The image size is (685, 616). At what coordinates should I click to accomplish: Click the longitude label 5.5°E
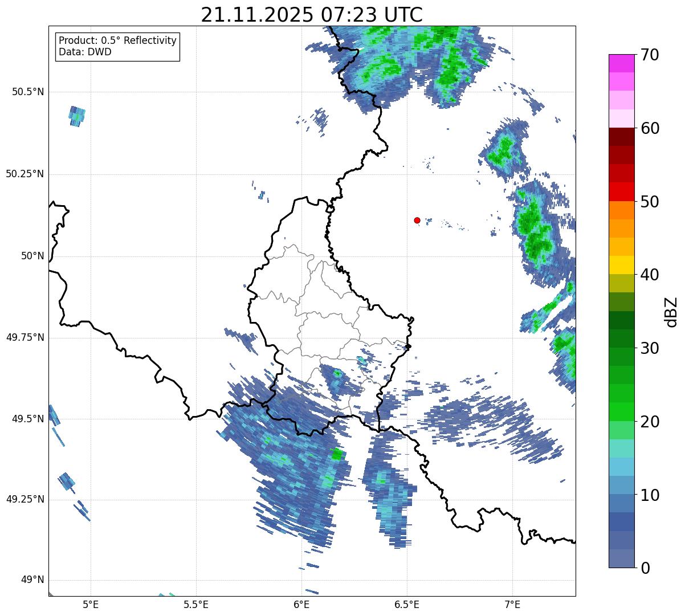196,604
